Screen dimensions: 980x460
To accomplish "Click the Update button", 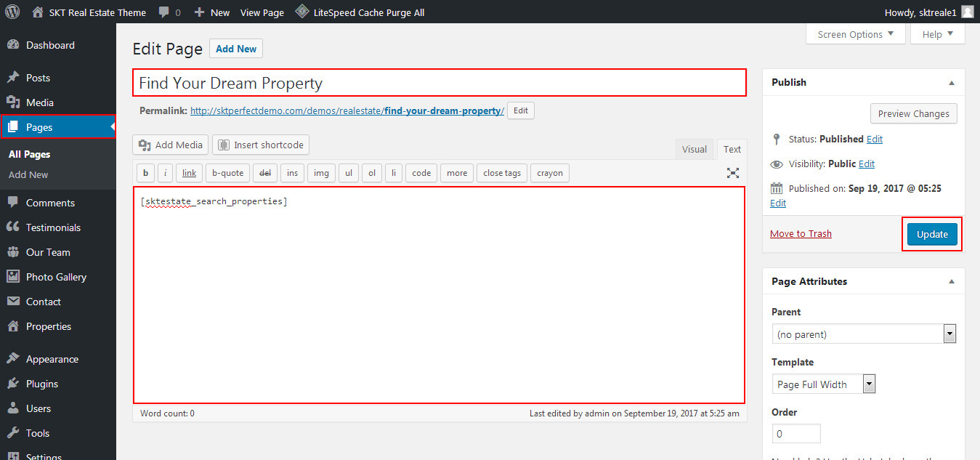I will click(932, 234).
